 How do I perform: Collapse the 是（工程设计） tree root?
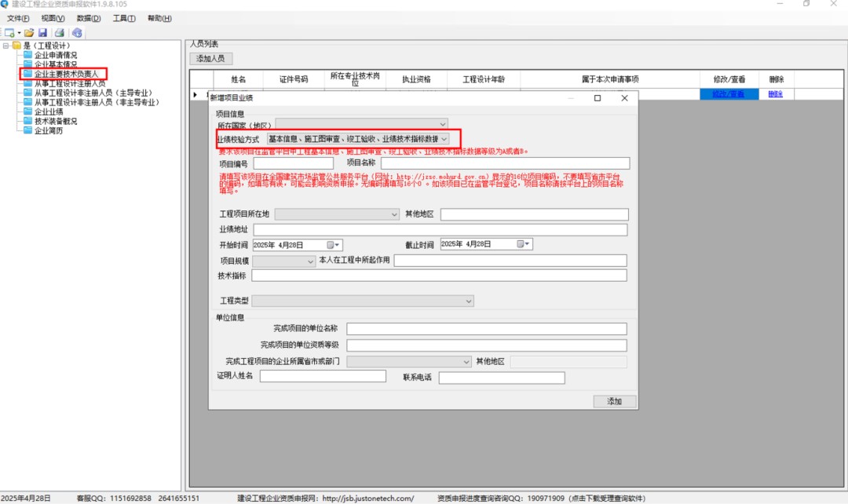(x=6, y=46)
